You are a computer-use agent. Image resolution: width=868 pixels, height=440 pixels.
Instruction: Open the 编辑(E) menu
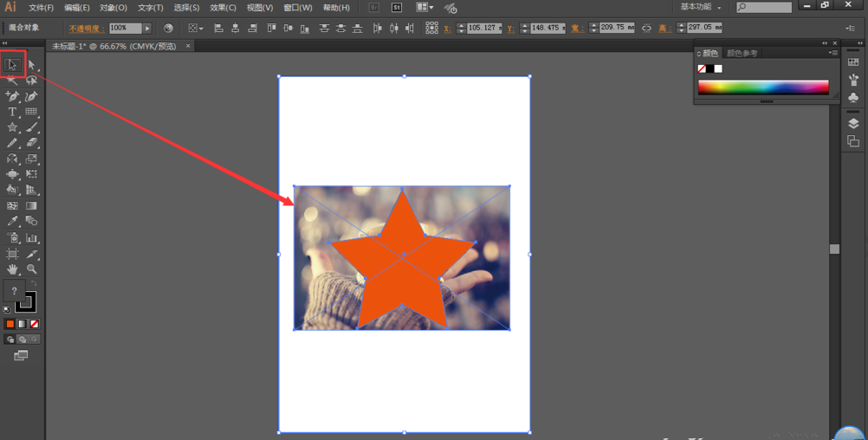77,8
